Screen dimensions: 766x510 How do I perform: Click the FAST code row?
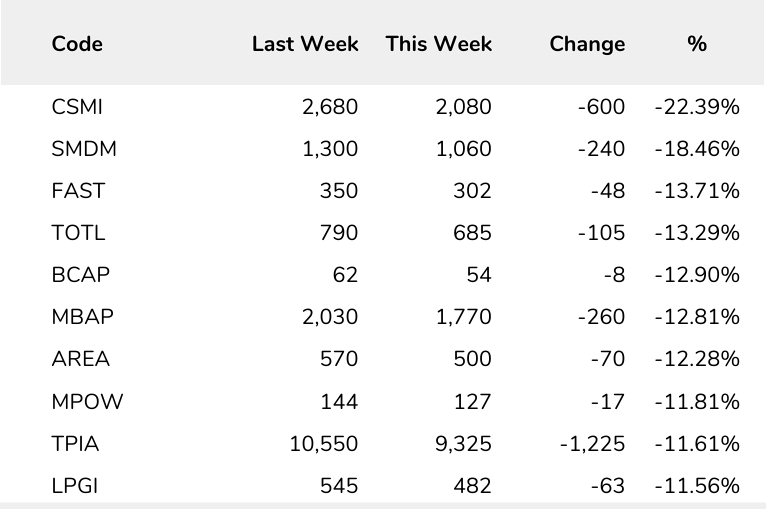[78, 191]
